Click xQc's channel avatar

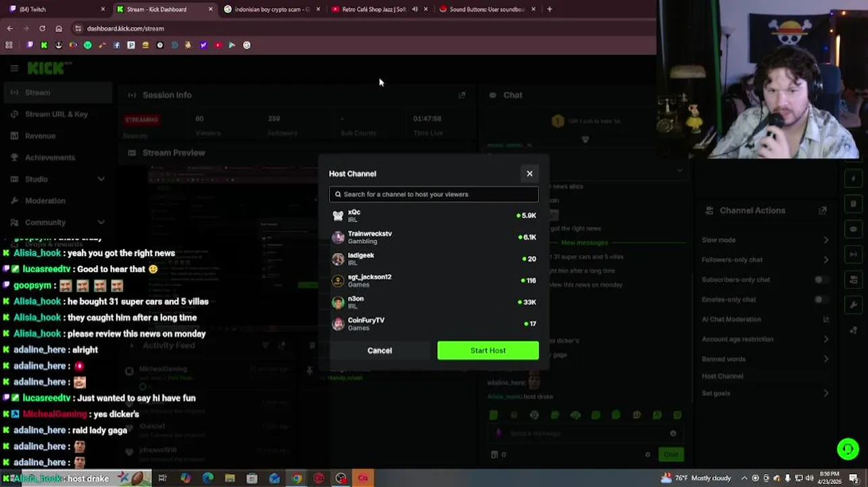click(338, 216)
